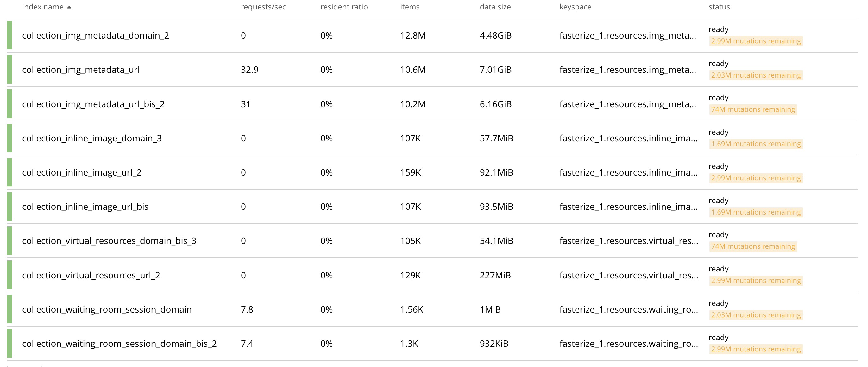Select collection_waiting_room_session_domain_bis_2 row
Image resolution: width=868 pixels, height=367 pixels.
(x=432, y=344)
